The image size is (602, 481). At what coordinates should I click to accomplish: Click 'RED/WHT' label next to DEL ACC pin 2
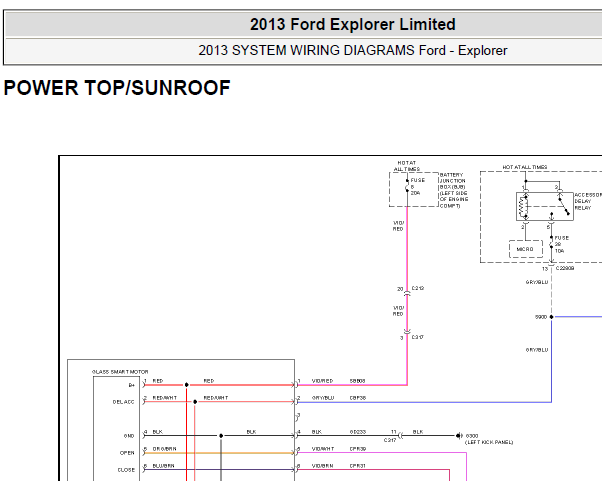click(x=165, y=398)
